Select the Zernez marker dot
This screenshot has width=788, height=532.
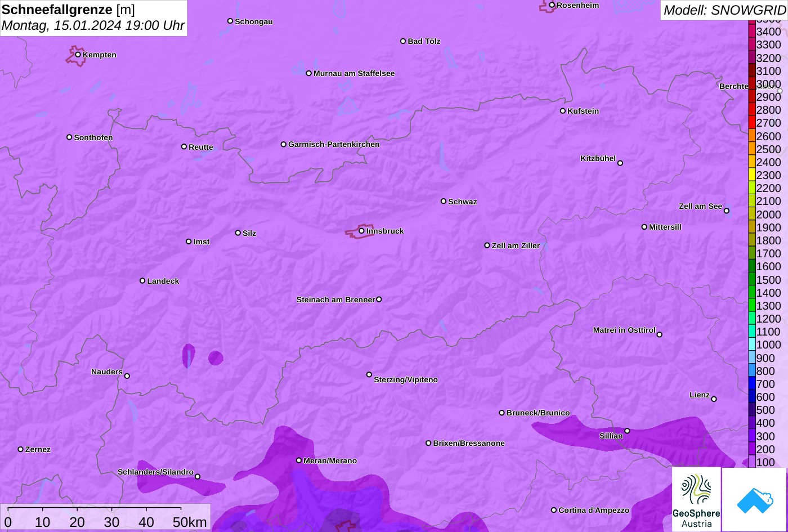[21, 449]
